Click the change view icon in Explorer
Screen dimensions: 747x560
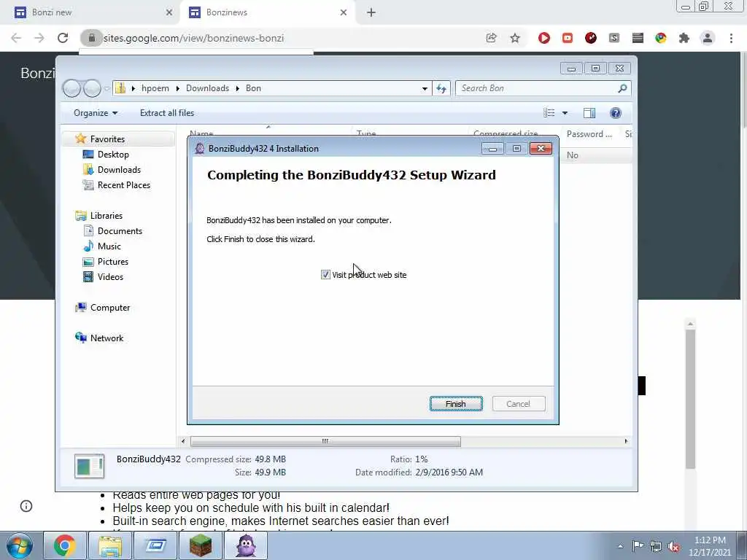point(549,113)
